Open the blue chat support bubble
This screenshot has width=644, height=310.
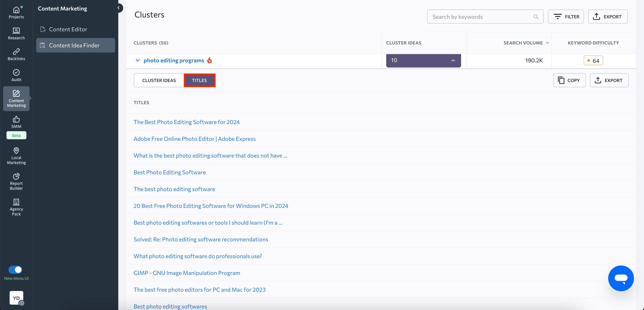pos(621,278)
